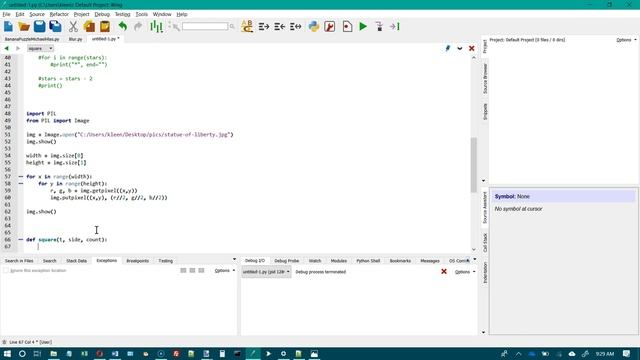This screenshot has height=360, width=640.
Task: Select the Breakpoints tab
Action: tap(138, 260)
